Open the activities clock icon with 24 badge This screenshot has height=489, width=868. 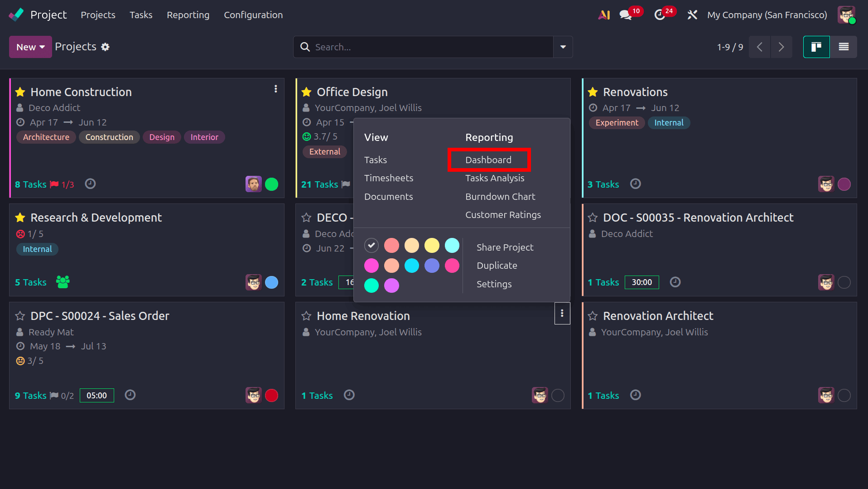tap(660, 15)
